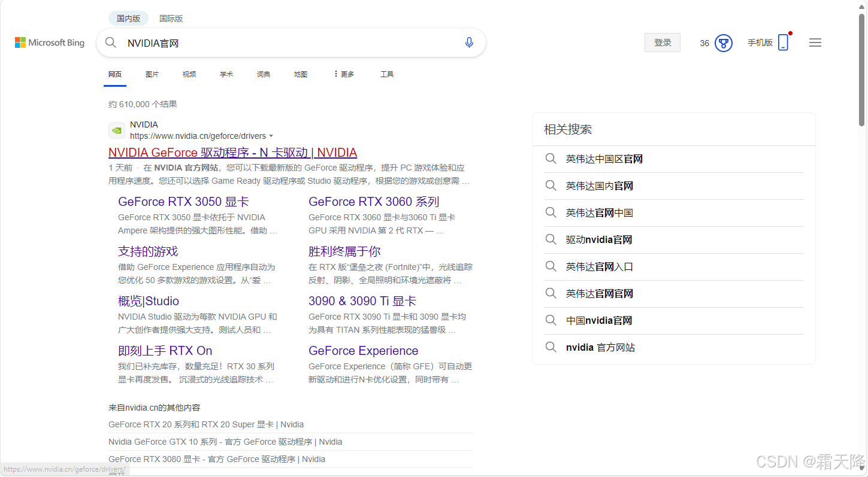Image resolution: width=868 pixels, height=477 pixels.
Task: Open GeForce RTX 20 系列和 RTX 20 Super link
Action: click(x=206, y=424)
